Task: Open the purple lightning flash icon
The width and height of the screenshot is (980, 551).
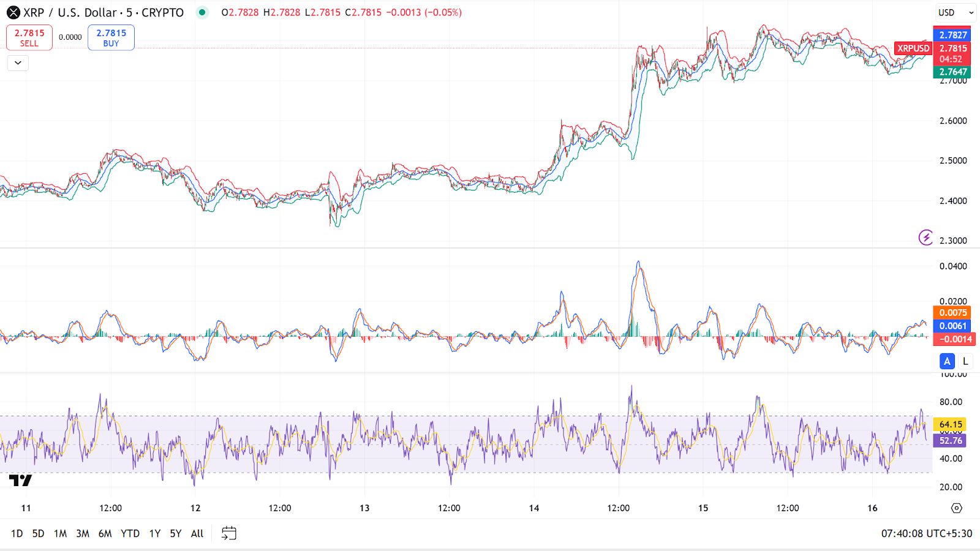Action: 925,237
